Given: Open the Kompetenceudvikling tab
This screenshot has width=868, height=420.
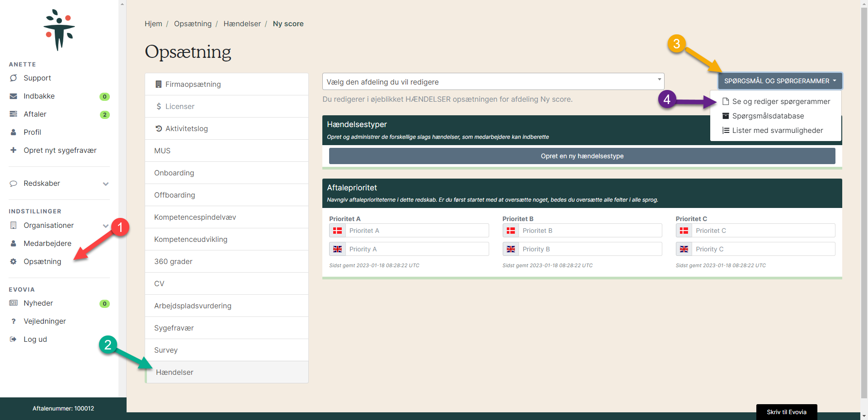Looking at the screenshot, I should 226,239.
